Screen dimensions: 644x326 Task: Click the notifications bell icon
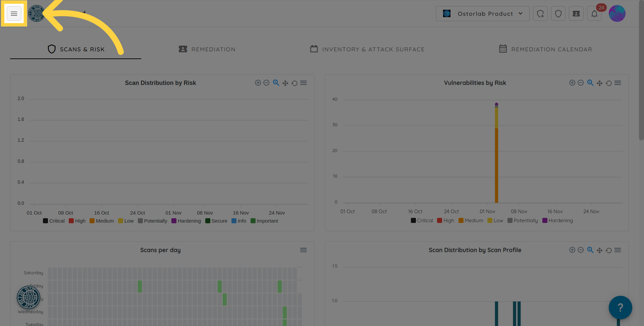[594, 14]
